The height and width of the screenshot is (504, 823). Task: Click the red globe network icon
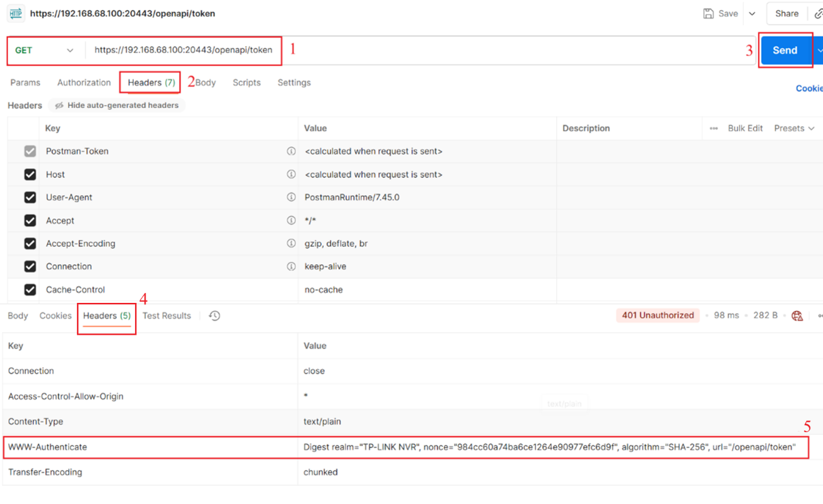(797, 316)
